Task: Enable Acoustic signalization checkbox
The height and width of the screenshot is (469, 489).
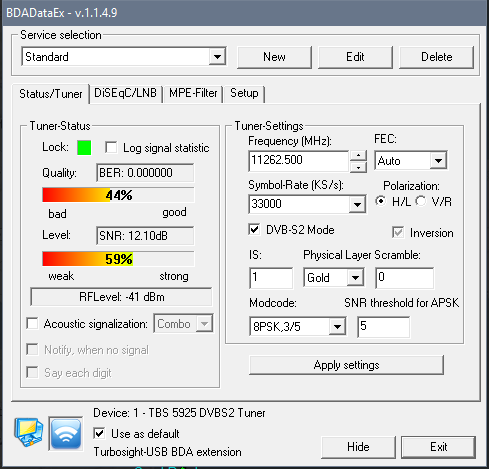Action: 32,323
